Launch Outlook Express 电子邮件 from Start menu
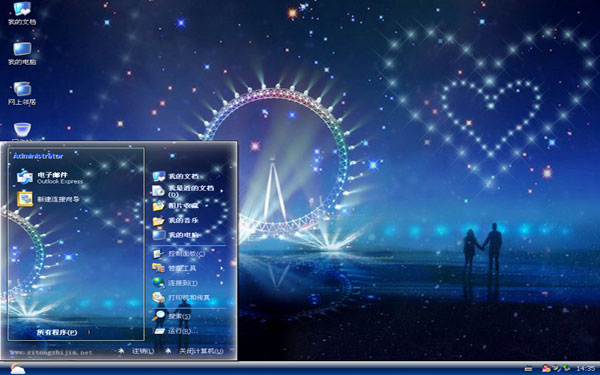The image size is (600, 375). [x=50, y=178]
